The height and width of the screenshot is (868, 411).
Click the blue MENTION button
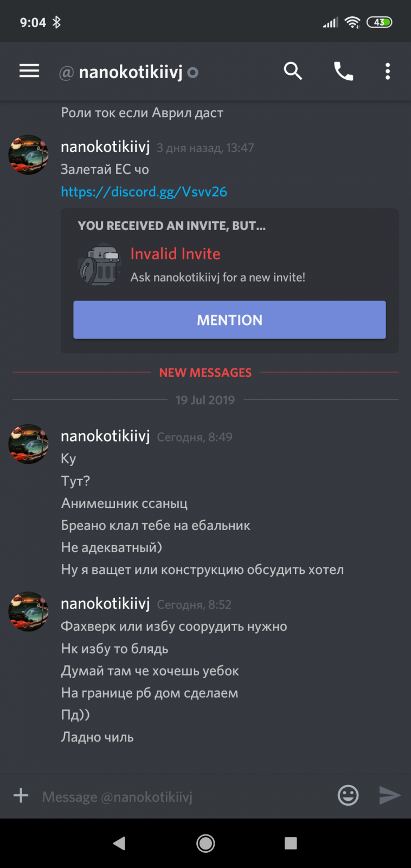(x=229, y=320)
